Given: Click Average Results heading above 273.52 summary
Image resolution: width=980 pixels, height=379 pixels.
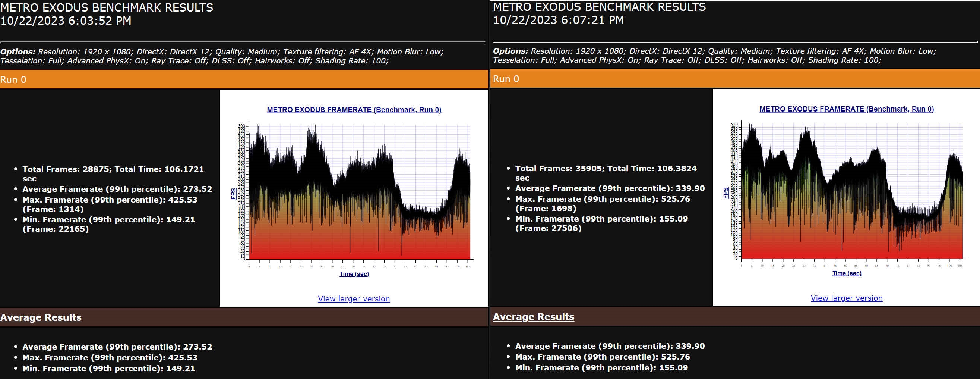Looking at the screenshot, I should pyautogui.click(x=41, y=317).
